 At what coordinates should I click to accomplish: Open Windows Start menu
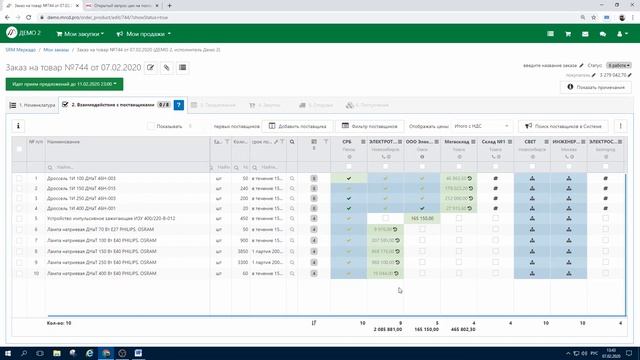(x=8, y=353)
